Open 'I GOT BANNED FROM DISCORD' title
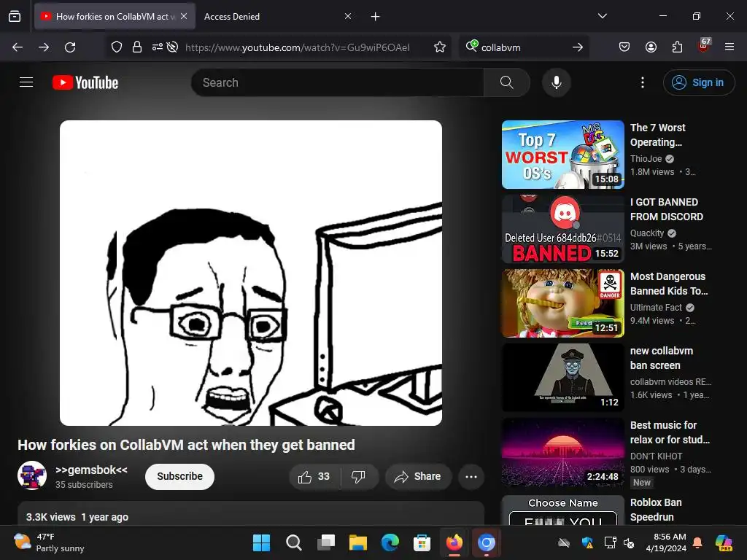Image resolution: width=747 pixels, height=560 pixels. coord(667,209)
